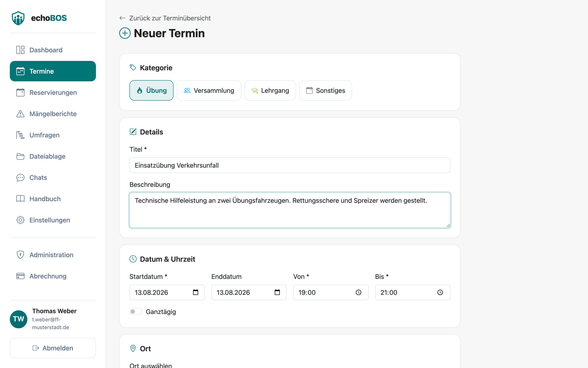Click the Bis time value 21:00

[x=389, y=292]
